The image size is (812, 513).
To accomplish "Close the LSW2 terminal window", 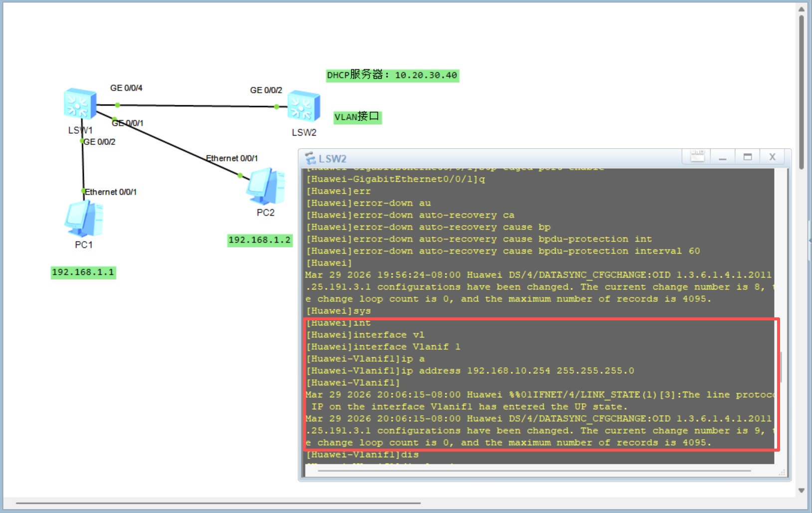I will coord(772,157).
